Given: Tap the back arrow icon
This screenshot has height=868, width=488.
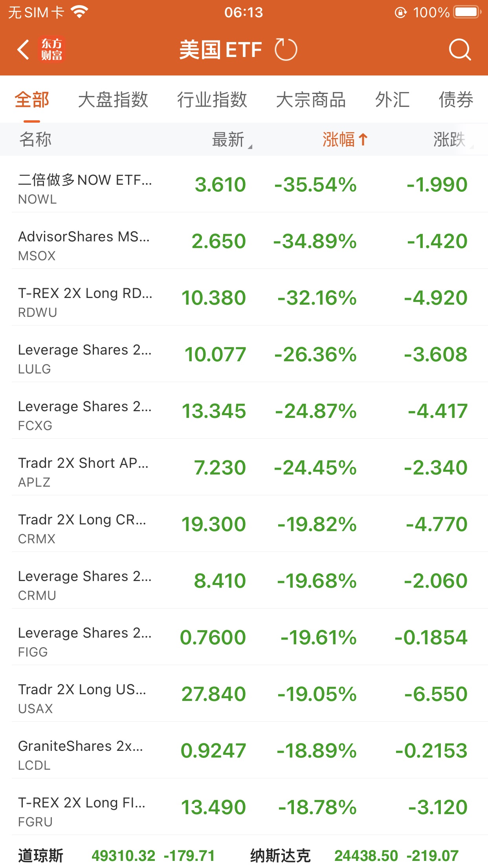Looking at the screenshot, I should pos(24,50).
